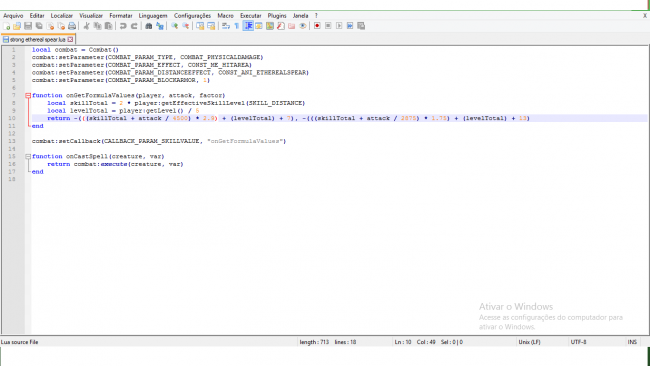
Task: Open the Linguagem menu
Action: point(153,16)
